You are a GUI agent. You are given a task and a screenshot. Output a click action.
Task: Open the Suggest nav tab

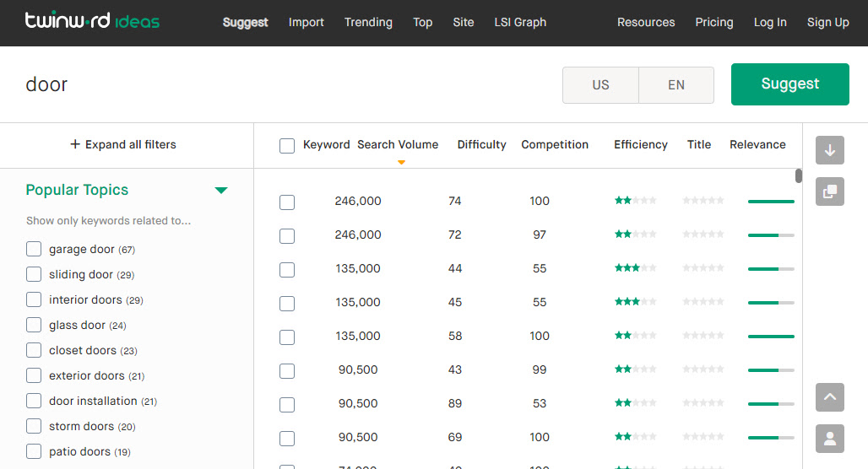[x=245, y=22]
